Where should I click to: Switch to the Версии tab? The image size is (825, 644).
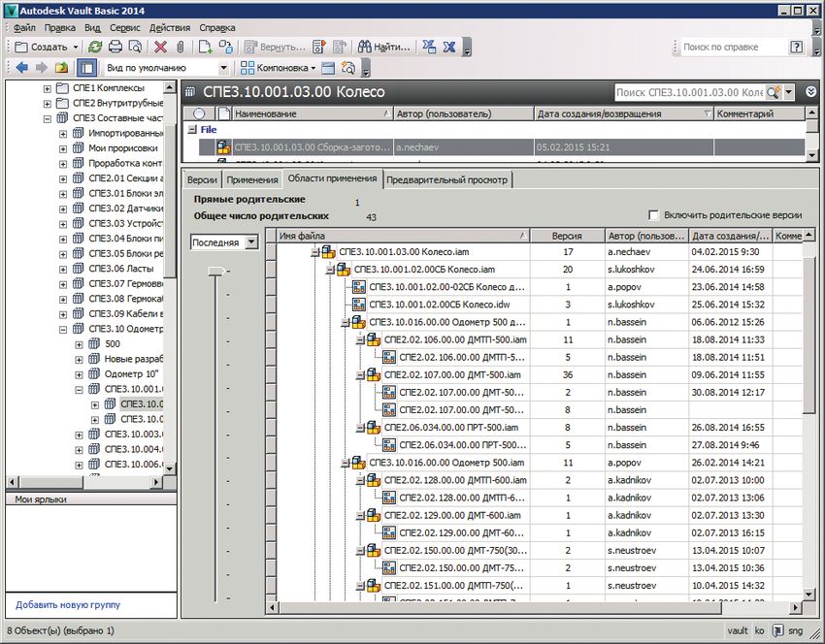click(x=202, y=179)
